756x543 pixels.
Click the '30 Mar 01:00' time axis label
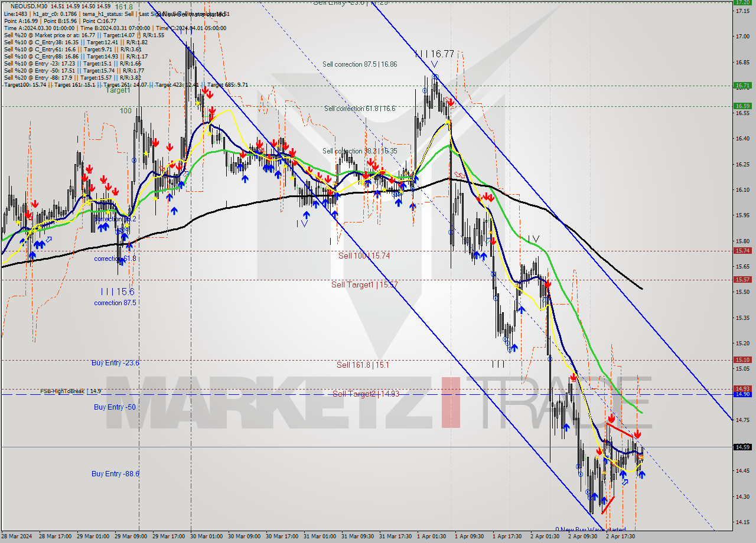pos(206,537)
